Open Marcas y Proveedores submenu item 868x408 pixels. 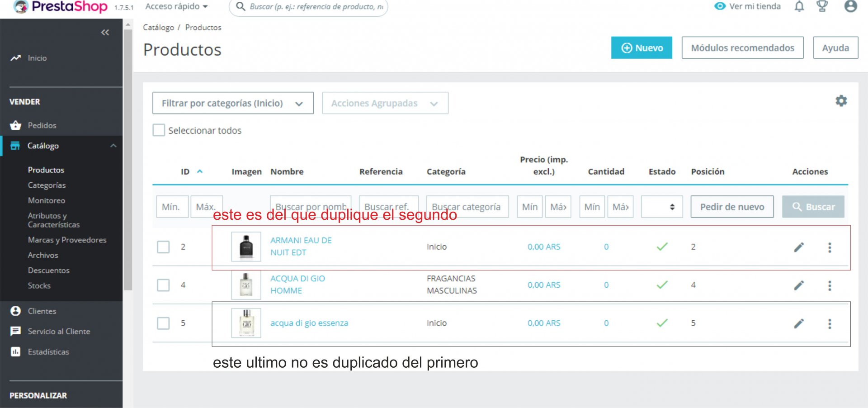67,240
